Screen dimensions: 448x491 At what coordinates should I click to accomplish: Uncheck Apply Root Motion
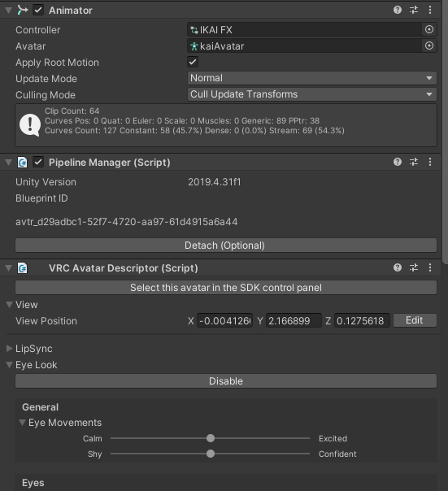click(x=193, y=62)
